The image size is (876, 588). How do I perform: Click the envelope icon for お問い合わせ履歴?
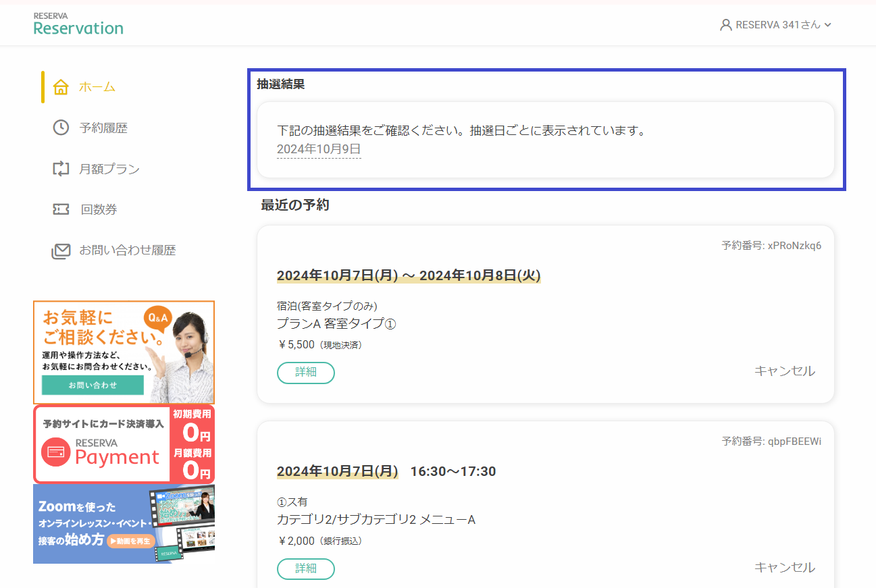click(61, 250)
